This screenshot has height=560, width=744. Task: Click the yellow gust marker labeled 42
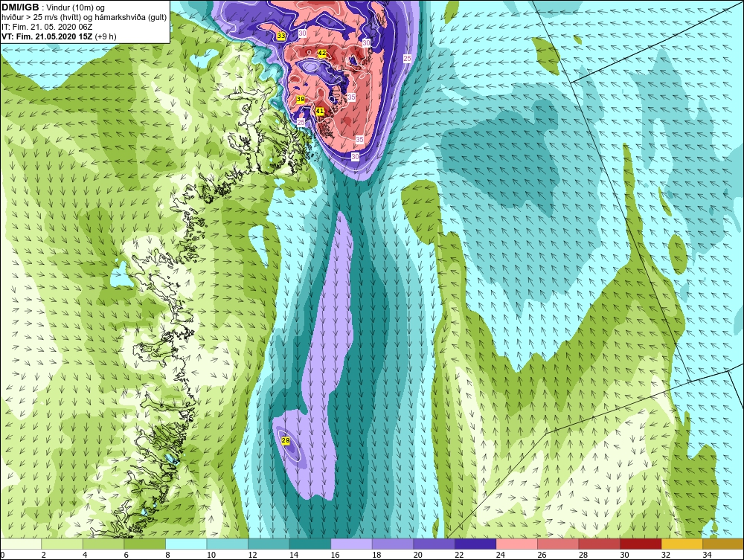click(321, 53)
